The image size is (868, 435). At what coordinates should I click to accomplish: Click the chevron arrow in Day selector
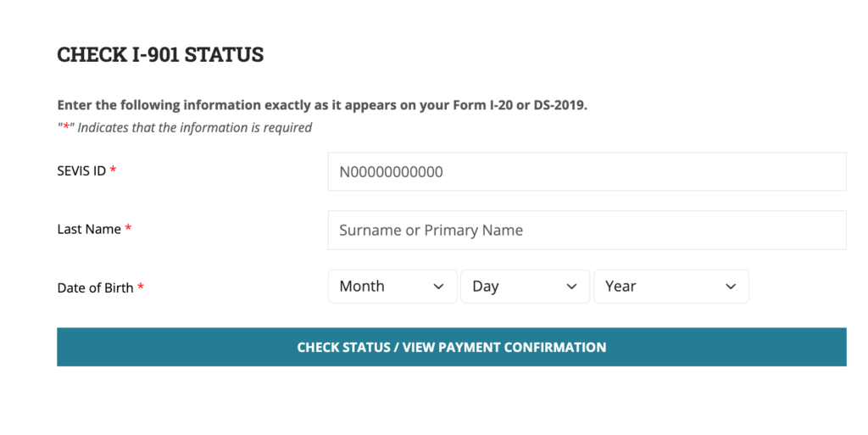571,287
